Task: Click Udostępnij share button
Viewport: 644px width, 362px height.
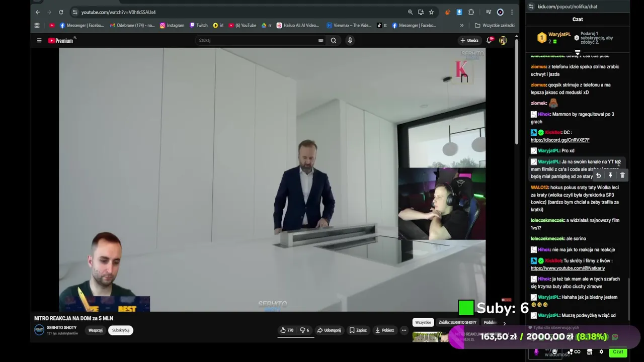Action: tap(329, 330)
